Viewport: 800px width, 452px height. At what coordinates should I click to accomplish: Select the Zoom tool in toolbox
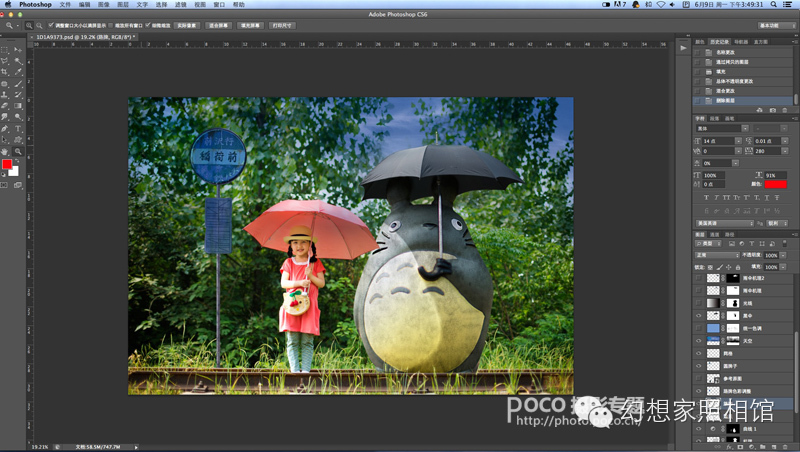pos(18,152)
